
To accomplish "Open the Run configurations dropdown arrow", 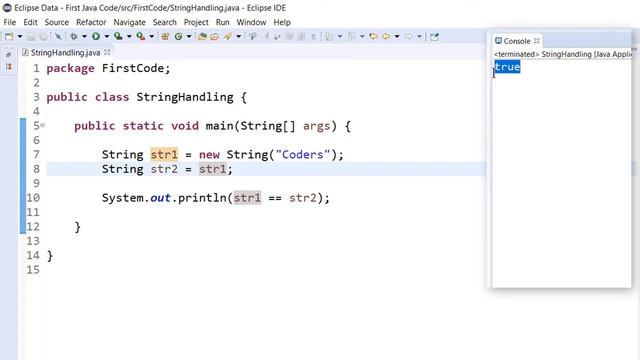I will (107, 36).
